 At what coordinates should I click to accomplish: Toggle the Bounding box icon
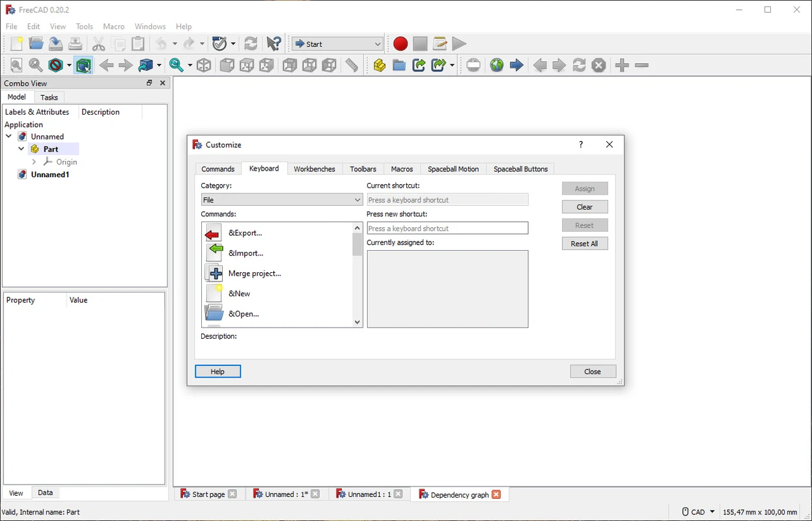click(x=83, y=65)
